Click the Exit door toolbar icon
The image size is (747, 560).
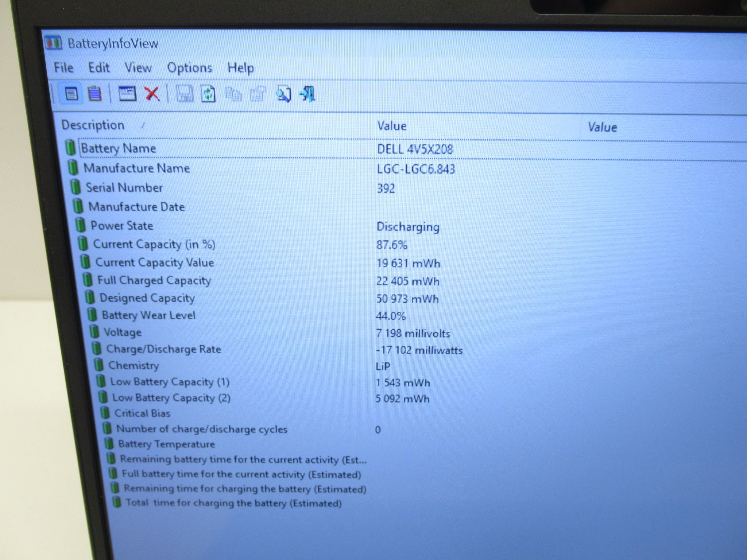pos(307,94)
